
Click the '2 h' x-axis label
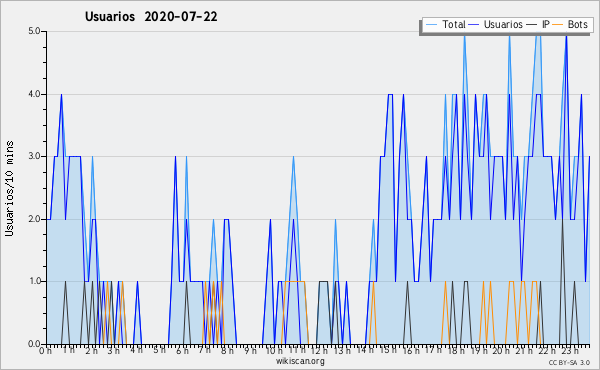91,350
